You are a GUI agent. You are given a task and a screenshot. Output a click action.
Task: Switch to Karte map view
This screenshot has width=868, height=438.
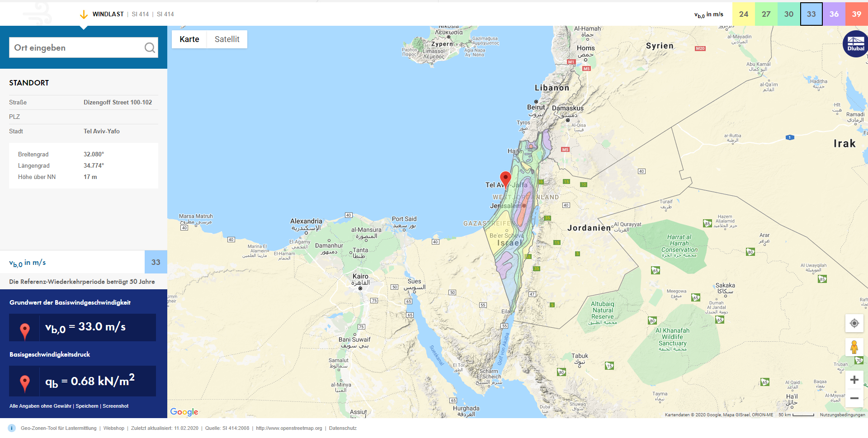189,39
